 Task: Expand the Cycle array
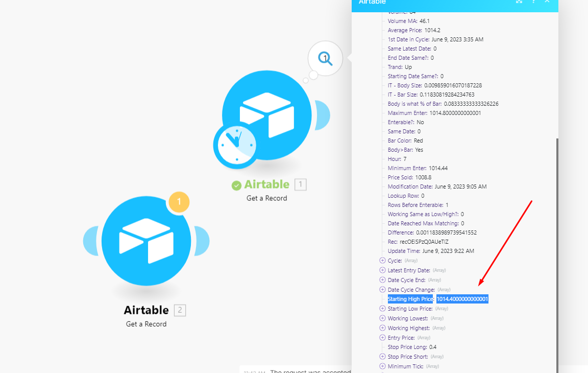pos(382,261)
